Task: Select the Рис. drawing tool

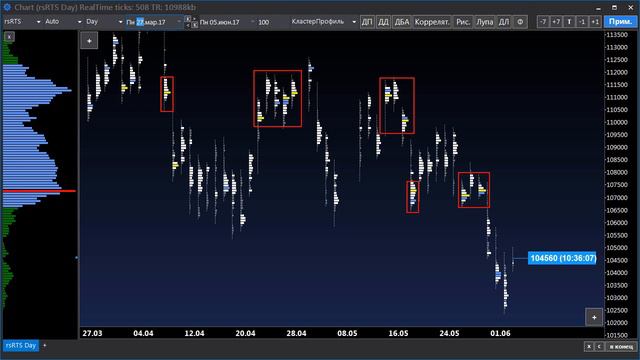Action: coord(463,22)
